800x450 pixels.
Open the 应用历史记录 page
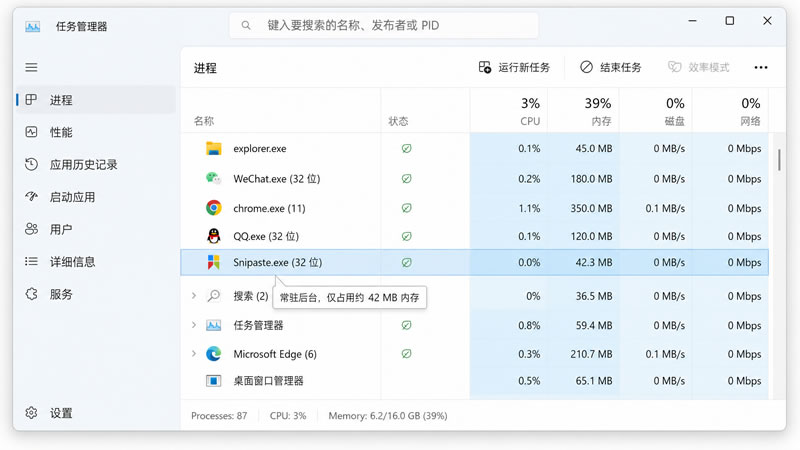click(97, 165)
